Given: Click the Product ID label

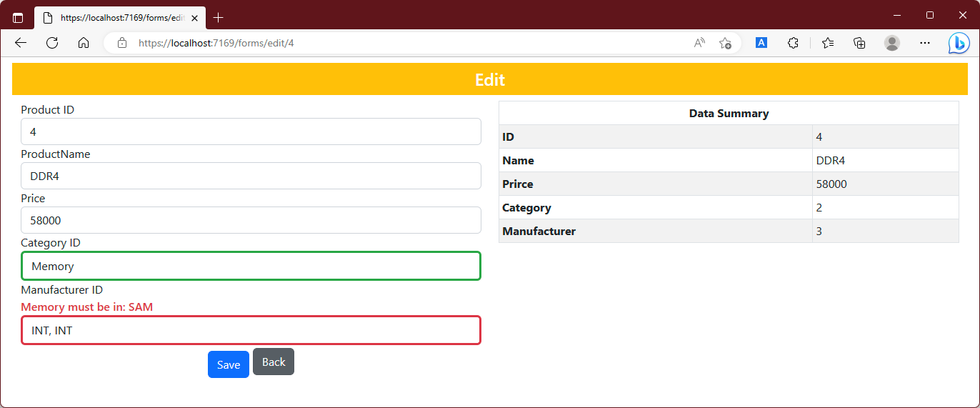Looking at the screenshot, I should click(x=48, y=110).
